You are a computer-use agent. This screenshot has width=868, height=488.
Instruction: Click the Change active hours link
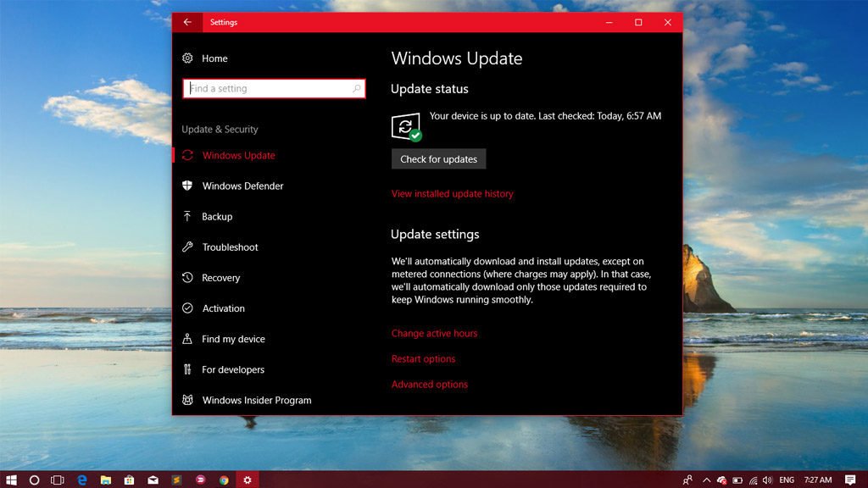pos(434,333)
